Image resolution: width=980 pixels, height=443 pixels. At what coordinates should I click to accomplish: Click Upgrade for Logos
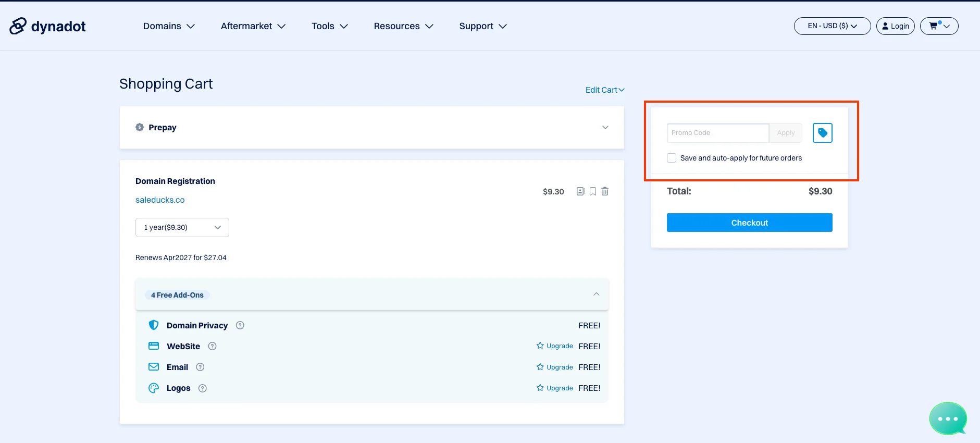pyautogui.click(x=555, y=388)
